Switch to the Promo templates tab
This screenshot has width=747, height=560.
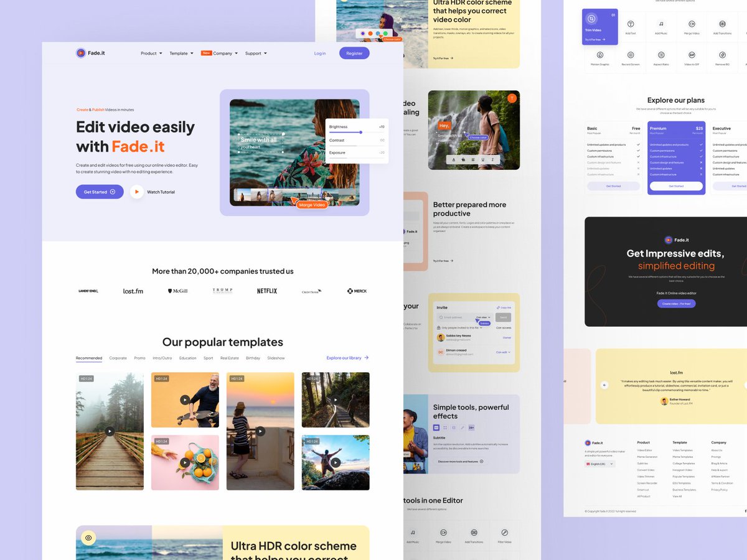click(139, 358)
